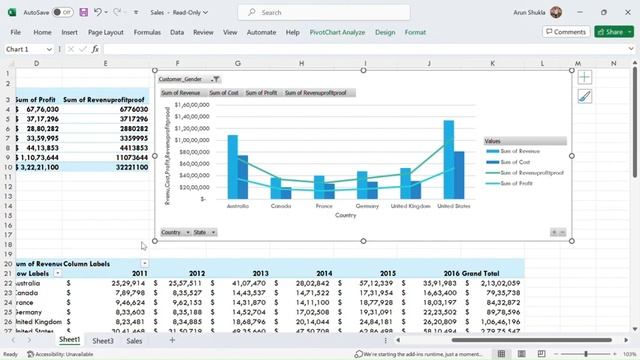Click the horizontal scroll right arrow
This screenshot has height=360, width=640.
626,340
